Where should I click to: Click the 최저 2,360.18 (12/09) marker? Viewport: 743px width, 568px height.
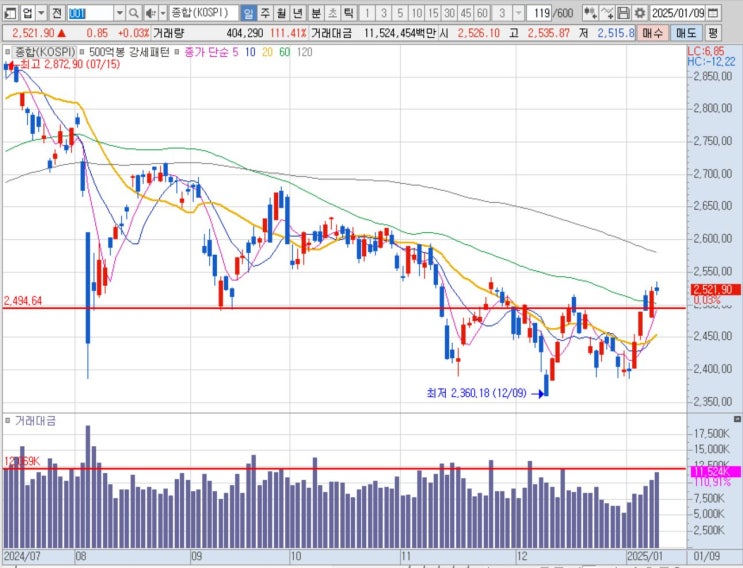point(476,393)
